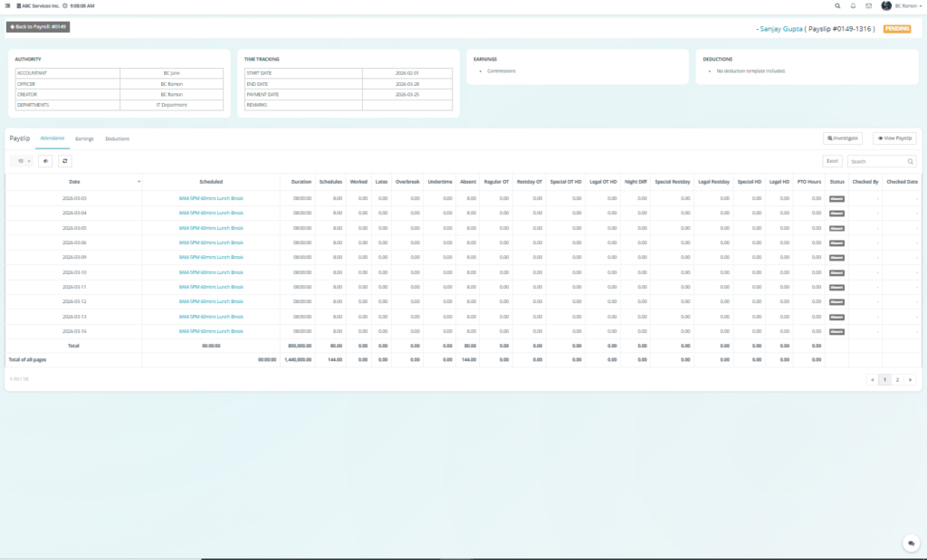The image size is (927, 560).
Task: Toggle sort order on the Date column
Action: [x=139, y=182]
